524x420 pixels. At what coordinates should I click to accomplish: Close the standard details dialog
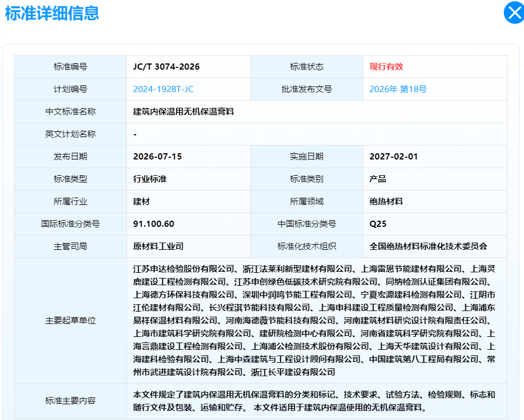[x=514, y=13]
